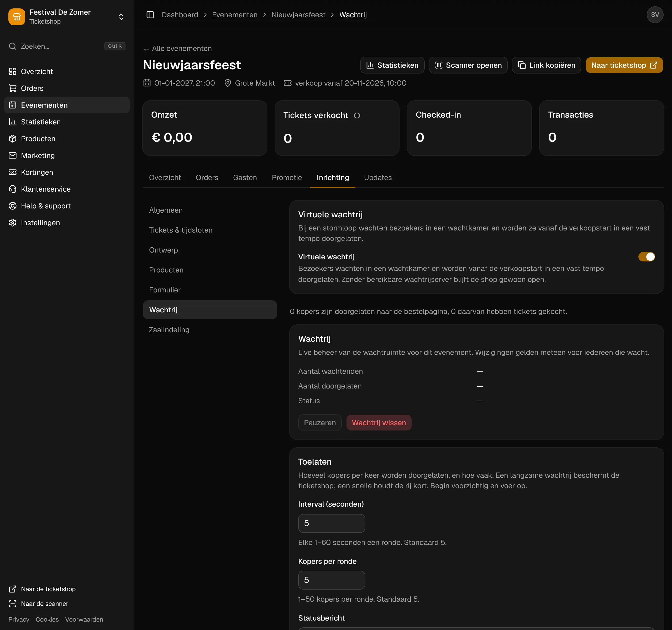672x630 pixels.
Task: Go to sidebar Statistieken
Action: pos(67,122)
